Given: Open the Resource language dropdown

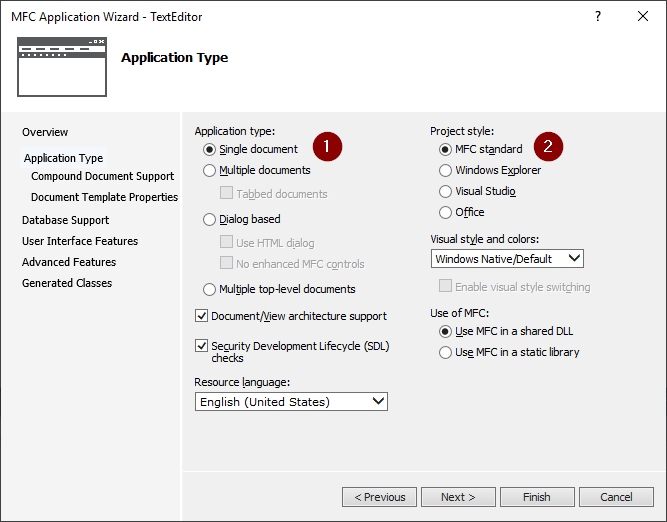Looking at the screenshot, I should pyautogui.click(x=291, y=401).
